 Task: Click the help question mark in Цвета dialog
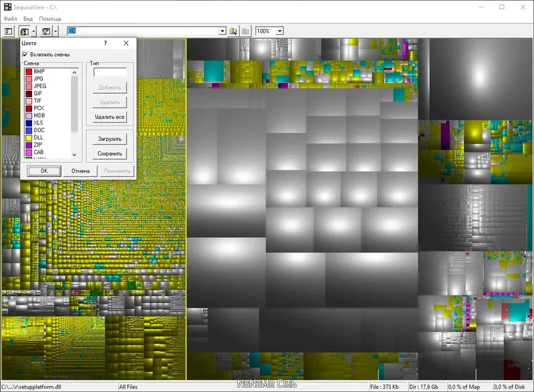(105, 43)
